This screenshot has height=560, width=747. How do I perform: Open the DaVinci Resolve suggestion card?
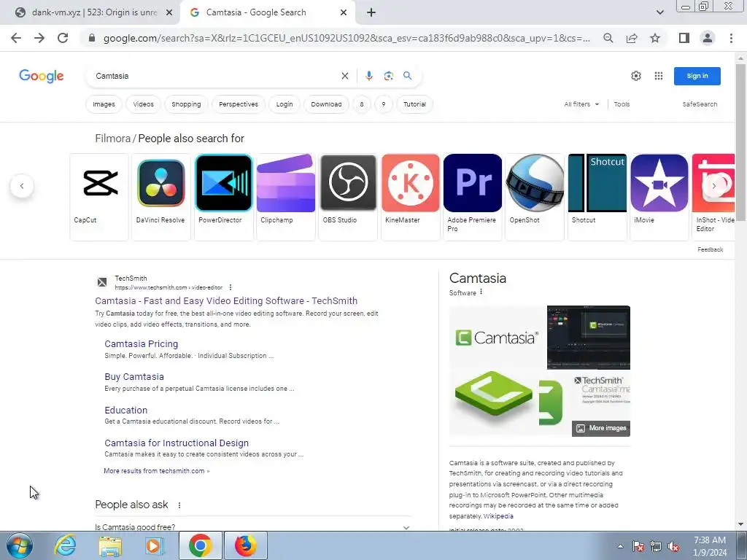click(x=161, y=197)
